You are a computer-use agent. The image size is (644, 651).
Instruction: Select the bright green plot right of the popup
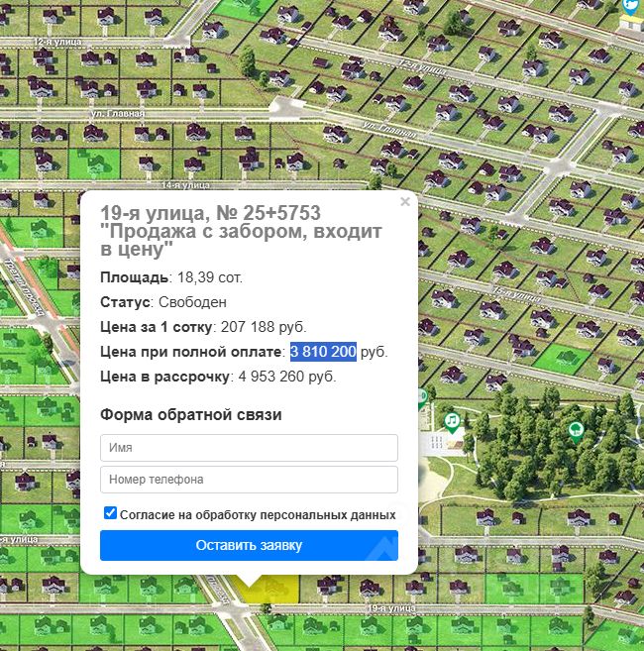click(562, 358)
